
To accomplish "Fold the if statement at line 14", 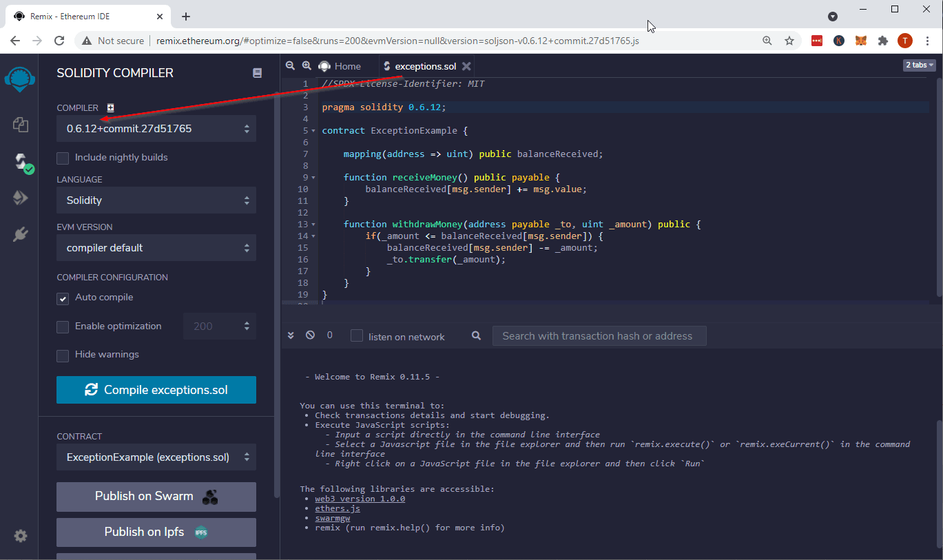I will coord(314,236).
